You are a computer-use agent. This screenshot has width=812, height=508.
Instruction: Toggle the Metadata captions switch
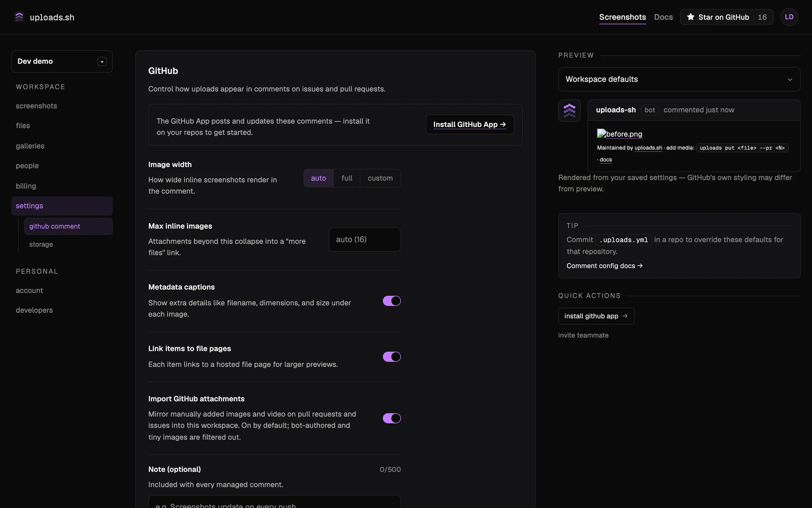click(x=392, y=301)
